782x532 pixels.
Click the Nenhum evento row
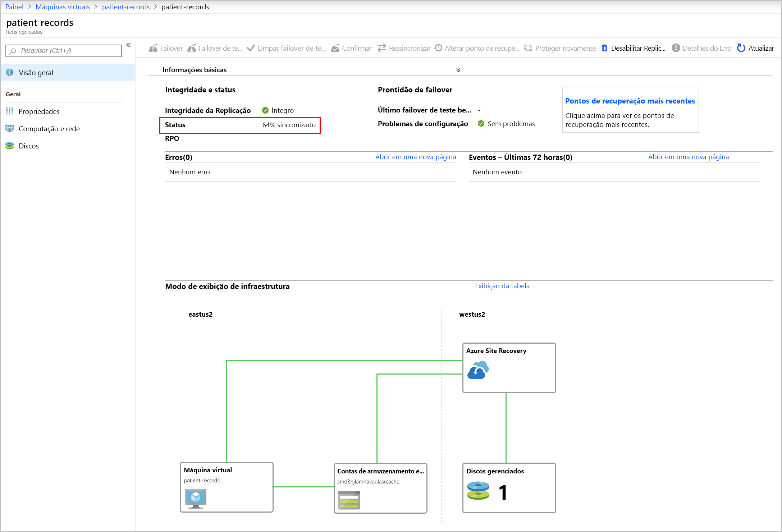[614, 172]
